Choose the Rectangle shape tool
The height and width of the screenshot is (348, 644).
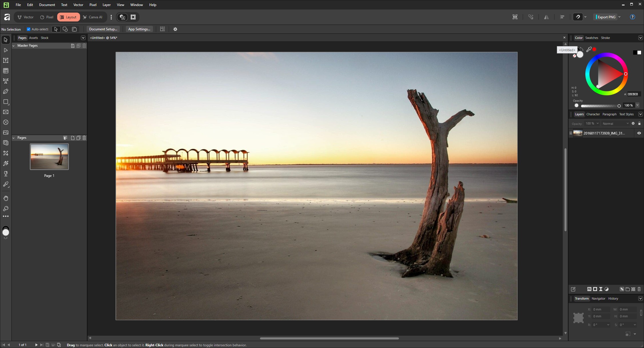[x=6, y=102]
